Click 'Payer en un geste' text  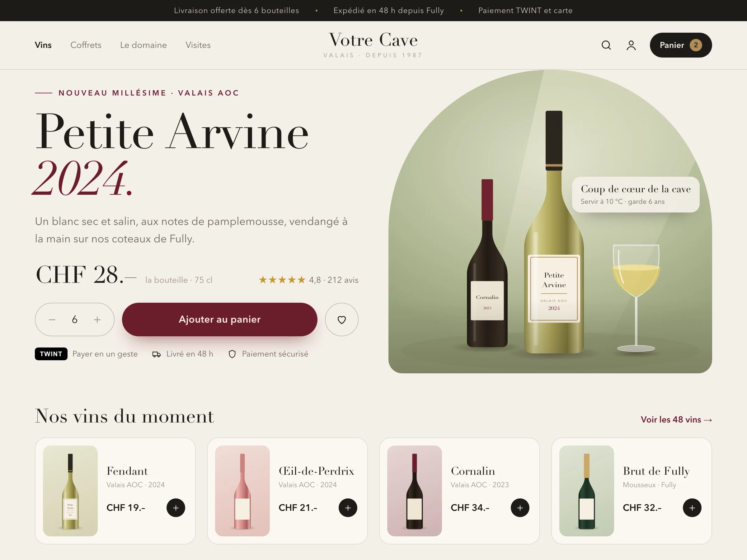pos(105,354)
